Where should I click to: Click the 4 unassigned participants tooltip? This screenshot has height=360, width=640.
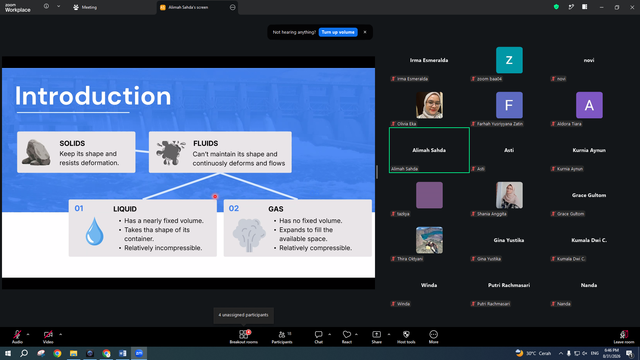tap(243, 315)
